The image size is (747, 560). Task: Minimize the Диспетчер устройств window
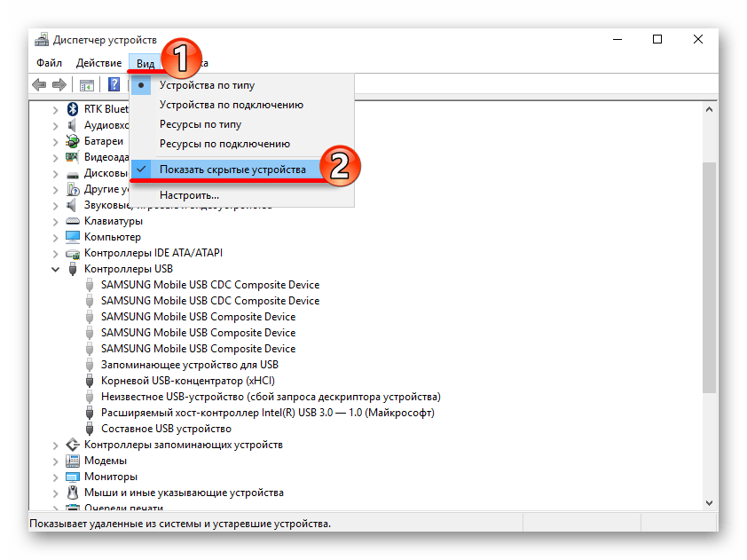coord(617,40)
